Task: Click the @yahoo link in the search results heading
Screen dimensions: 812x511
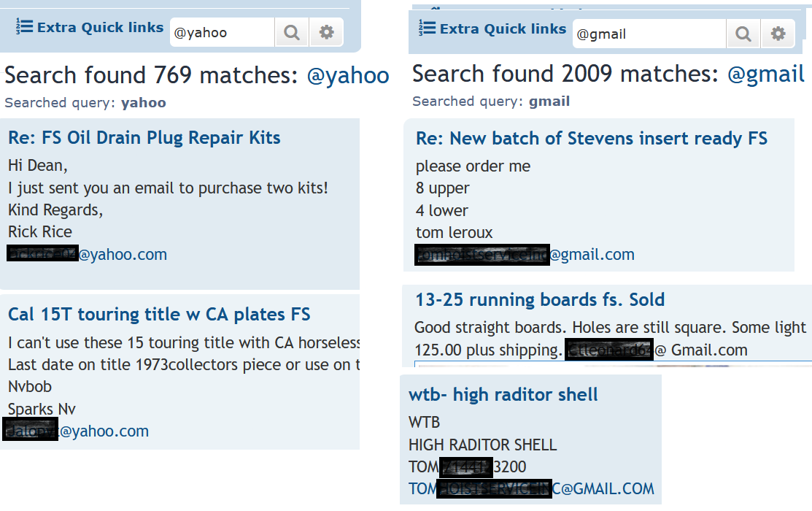Action: coord(348,75)
